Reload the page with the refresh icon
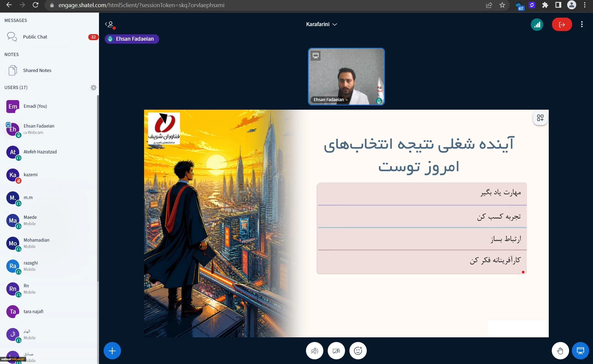This screenshot has width=593, height=364. point(35,5)
